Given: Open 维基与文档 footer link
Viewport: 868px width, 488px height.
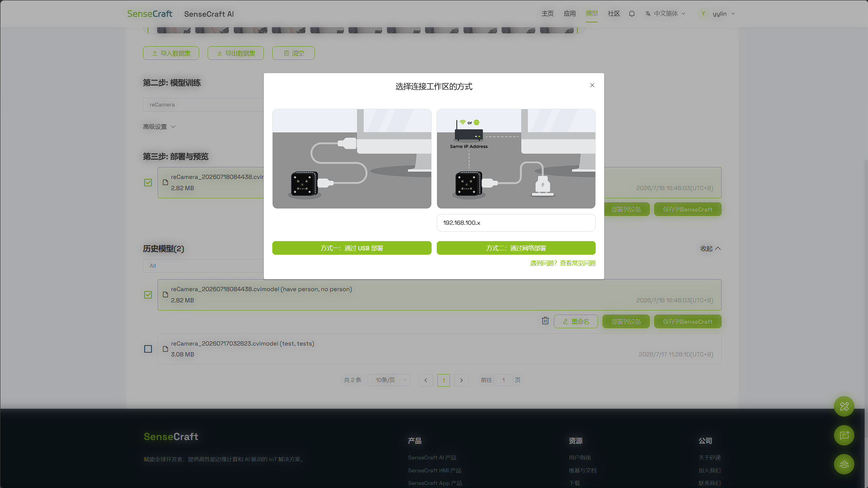Looking at the screenshot, I should (583, 470).
